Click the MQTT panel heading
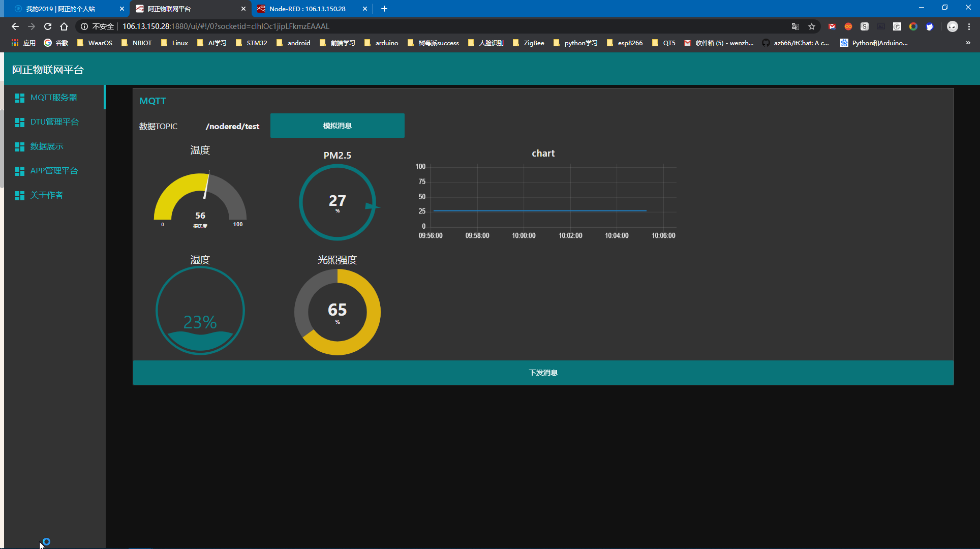This screenshot has width=980, height=549. 152,101
